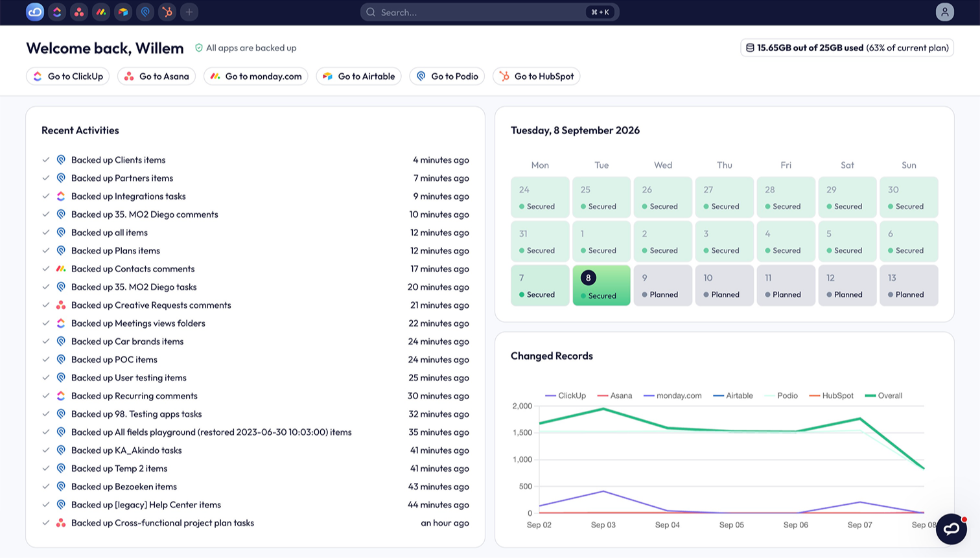Go to Podio
The height and width of the screenshot is (558, 980).
[x=447, y=76]
